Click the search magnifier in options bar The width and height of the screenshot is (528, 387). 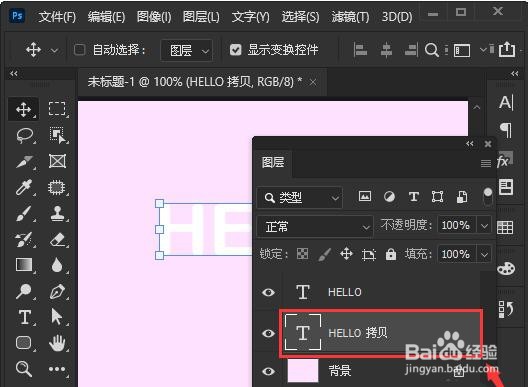(x=432, y=50)
